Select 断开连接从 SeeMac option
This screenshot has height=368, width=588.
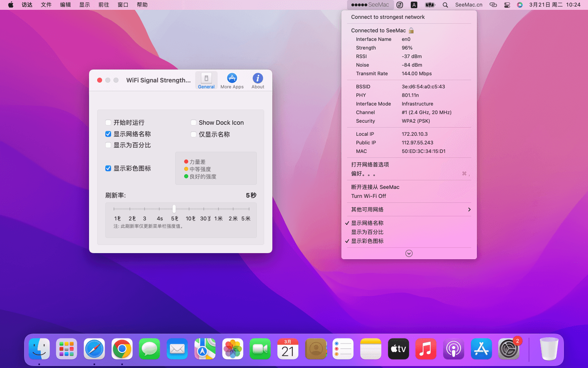coord(375,187)
